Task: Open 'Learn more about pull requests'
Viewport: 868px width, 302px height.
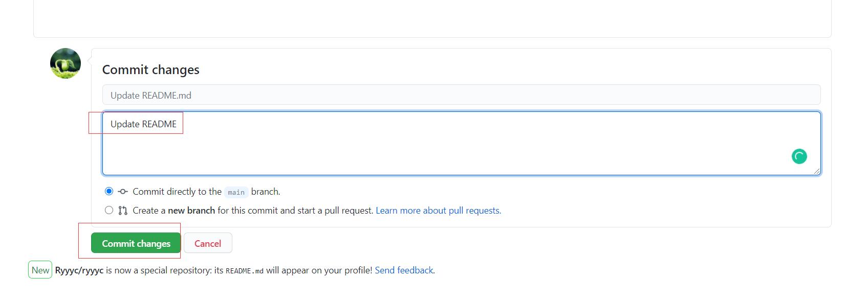Action: click(x=438, y=210)
